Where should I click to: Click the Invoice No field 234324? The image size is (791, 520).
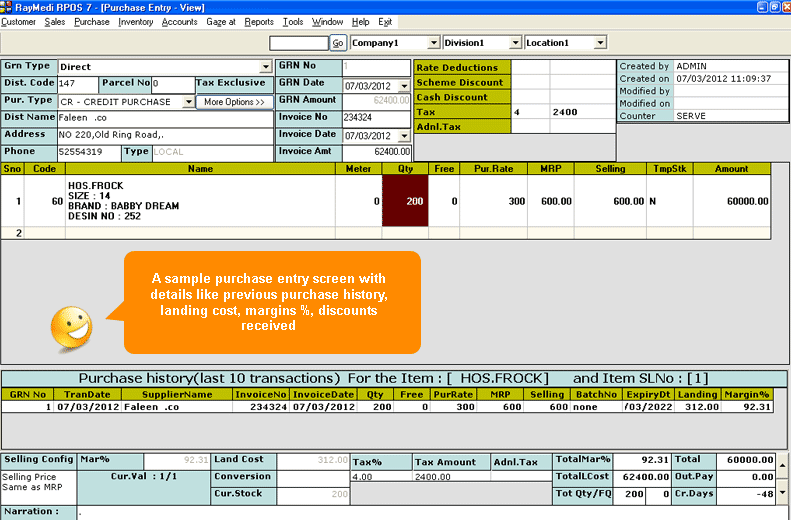click(x=376, y=118)
